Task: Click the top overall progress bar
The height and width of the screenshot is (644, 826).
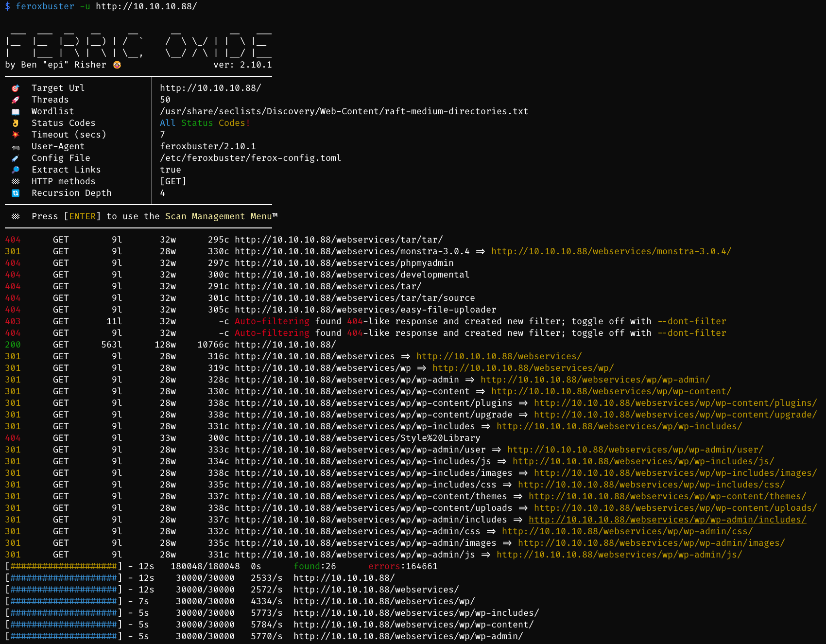Action: pyautogui.click(x=64, y=566)
